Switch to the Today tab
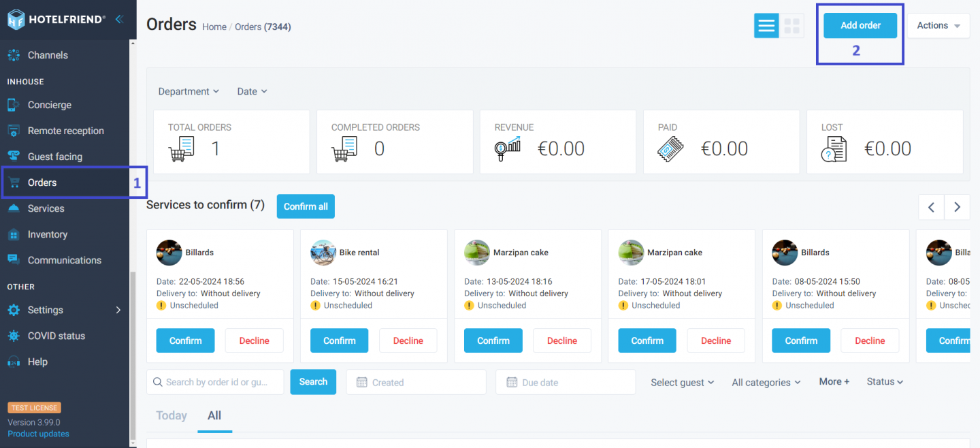980x448 pixels. tap(171, 415)
